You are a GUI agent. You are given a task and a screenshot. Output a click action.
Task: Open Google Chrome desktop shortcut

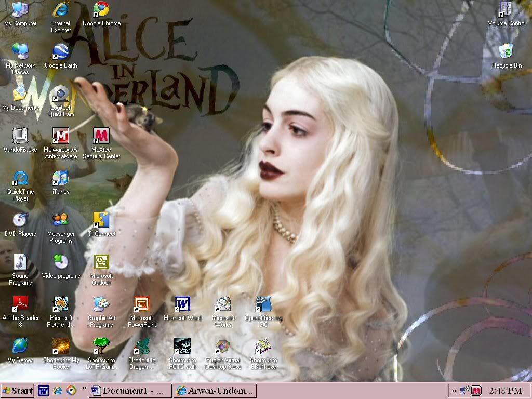pos(101,15)
